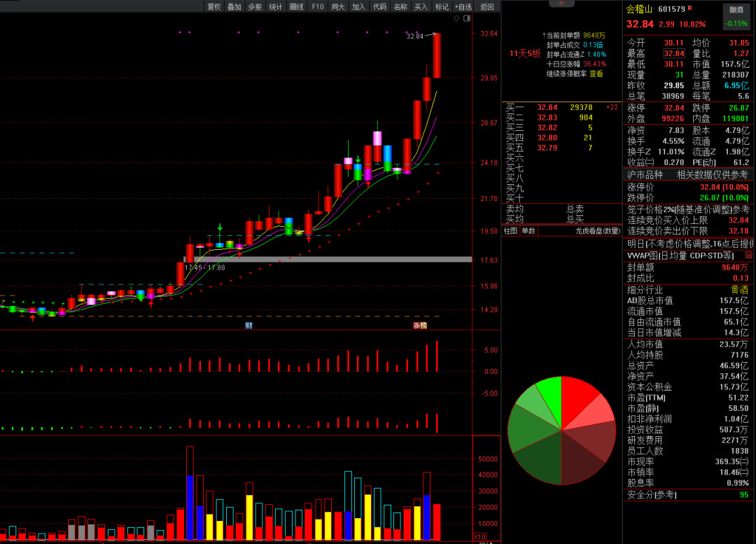This screenshot has height=544, width=756.
Task: Click the 查看 link for 继续涨停概率
Action: [x=596, y=74]
